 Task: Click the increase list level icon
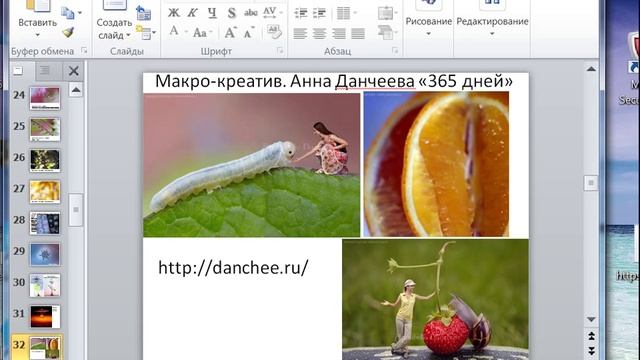tap(320, 13)
